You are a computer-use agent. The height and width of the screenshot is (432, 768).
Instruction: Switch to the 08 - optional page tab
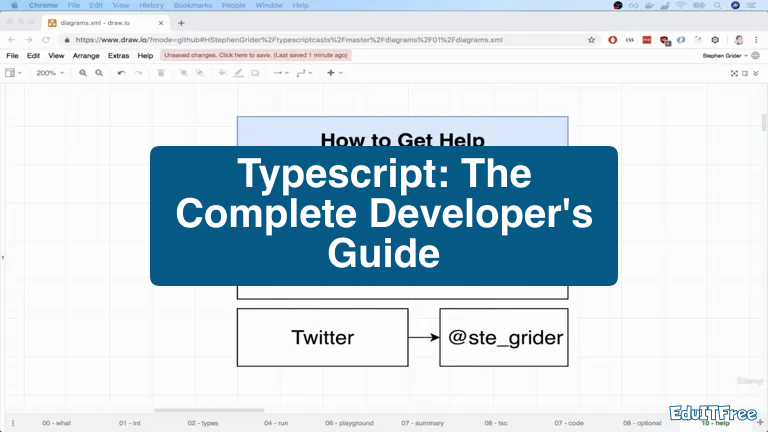[x=642, y=423]
